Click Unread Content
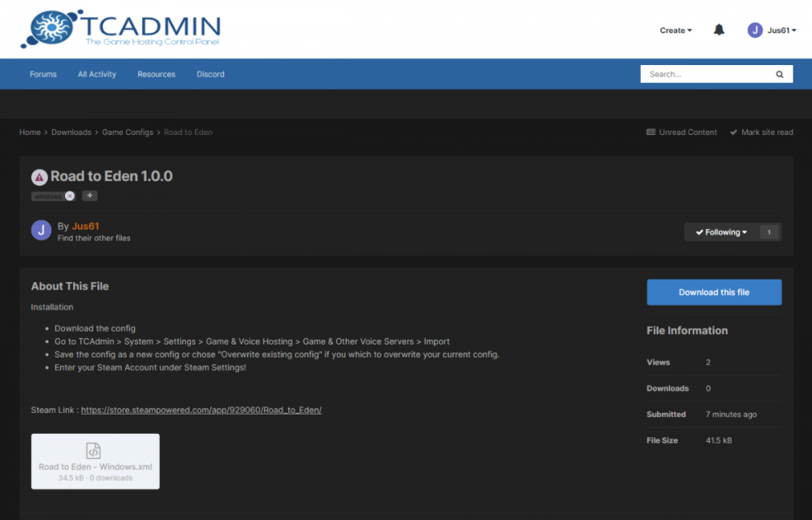Viewport: 812px width, 520px height. [x=681, y=132]
